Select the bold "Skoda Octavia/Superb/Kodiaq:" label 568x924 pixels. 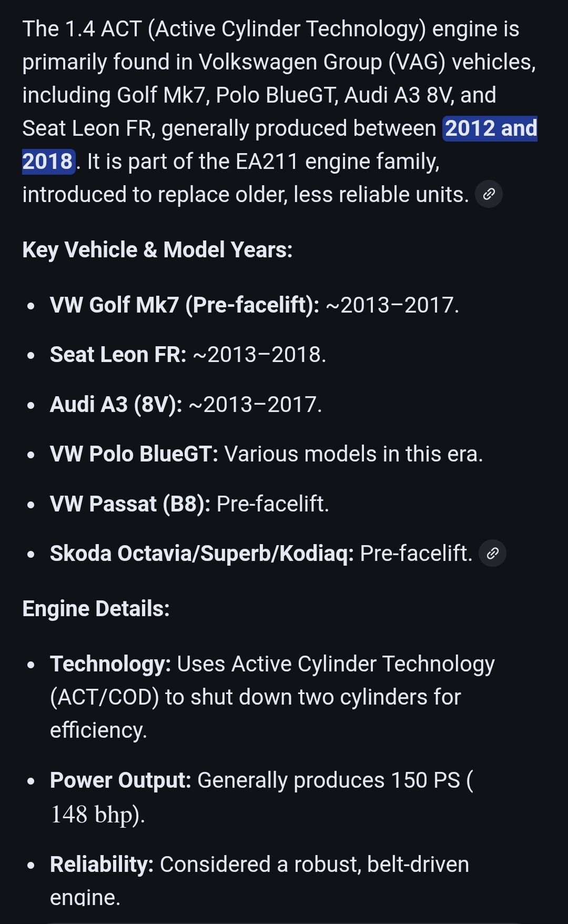pos(201,553)
